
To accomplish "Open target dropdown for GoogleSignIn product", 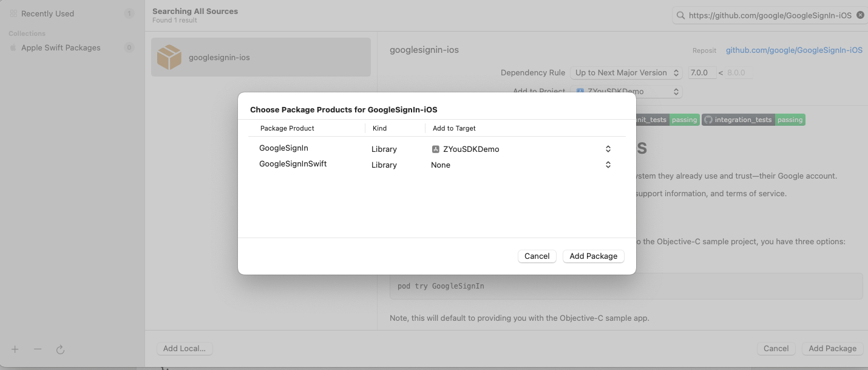I will 608,149.
